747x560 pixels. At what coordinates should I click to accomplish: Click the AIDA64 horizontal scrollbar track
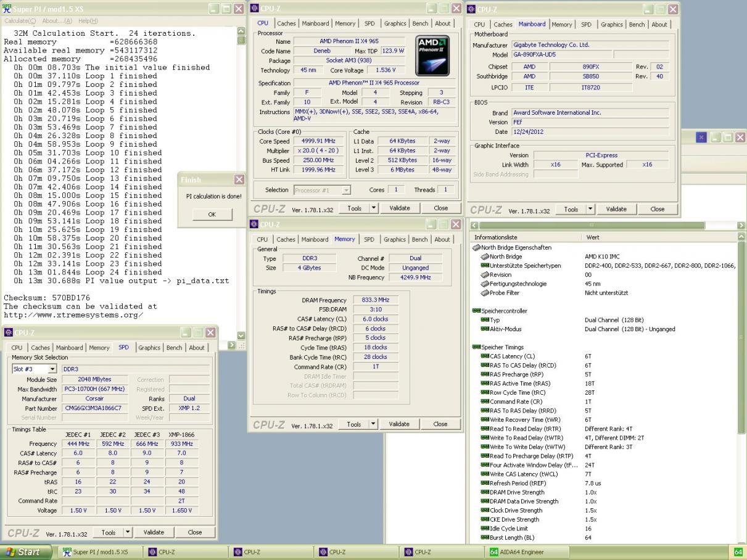tap(608, 226)
